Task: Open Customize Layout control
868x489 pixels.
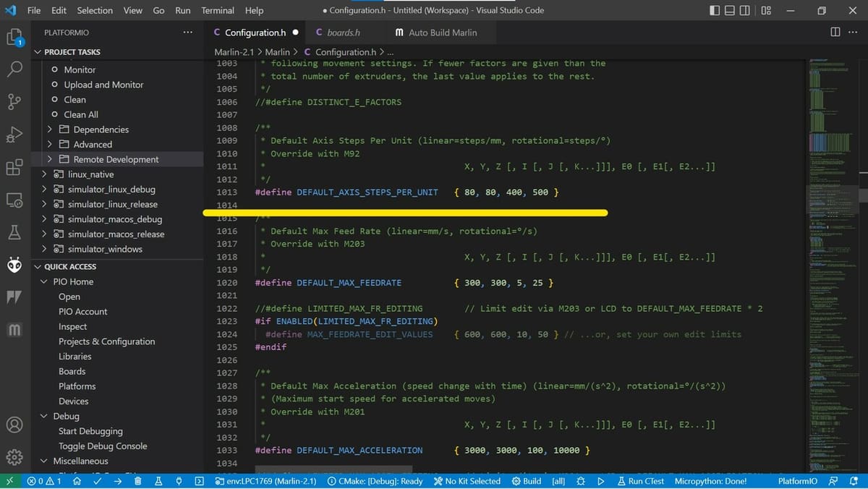Action: [x=766, y=11]
